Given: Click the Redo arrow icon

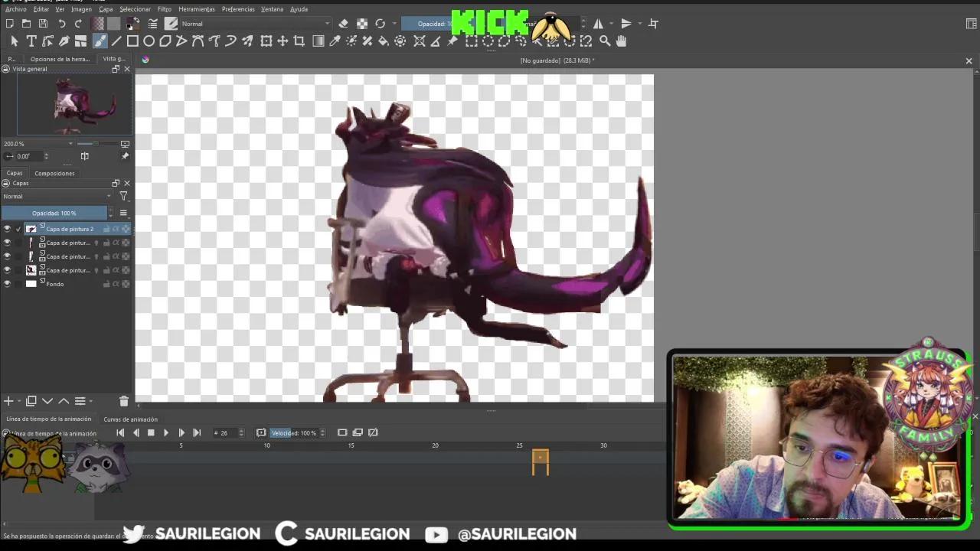Looking at the screenshot, I should pyautogui.click(x=78, y=24).
